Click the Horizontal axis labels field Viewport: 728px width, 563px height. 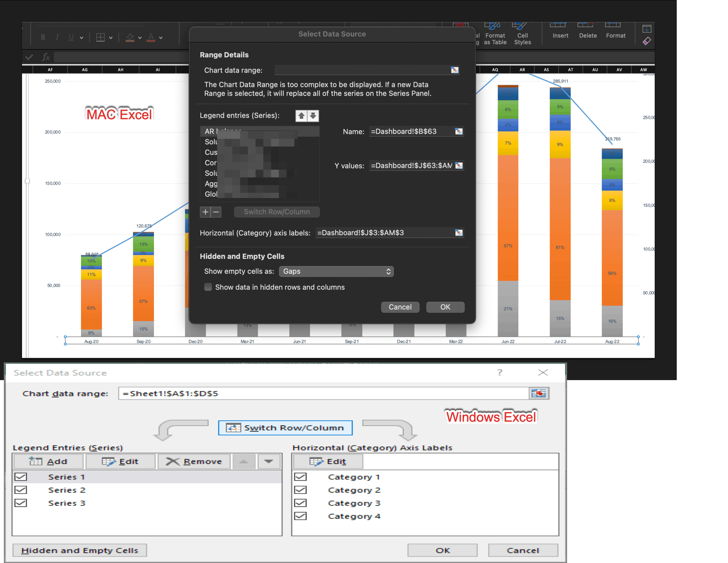click(x=385, y=232)
